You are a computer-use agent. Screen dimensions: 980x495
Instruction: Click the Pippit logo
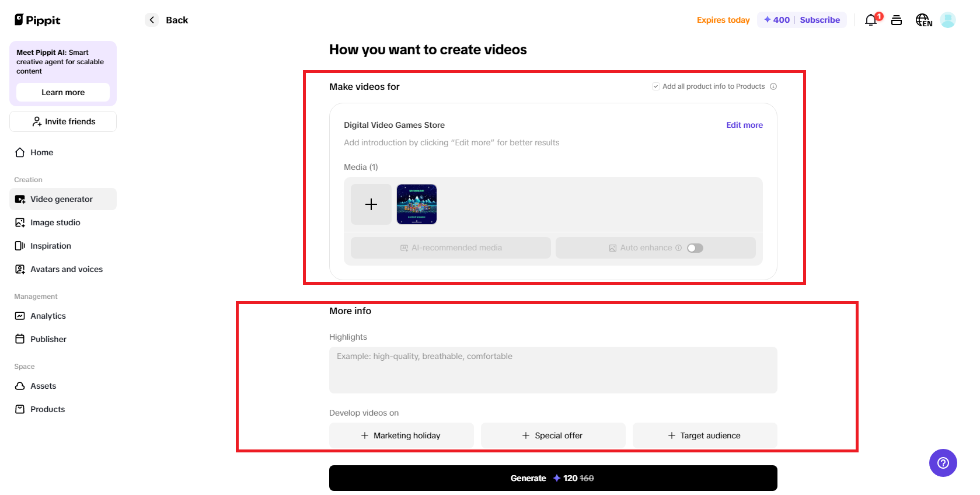coord(37,20)
